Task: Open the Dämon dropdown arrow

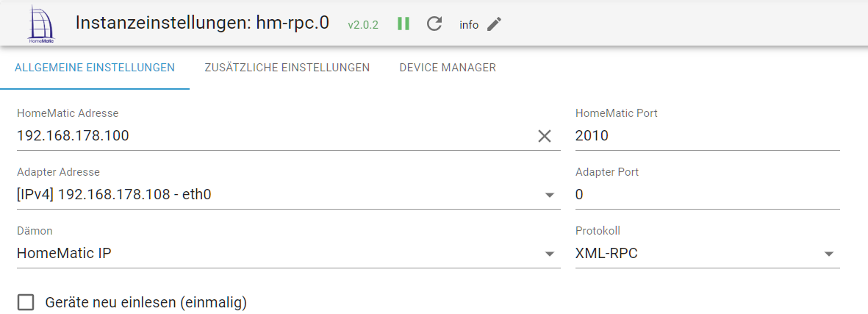Action: 549,254
